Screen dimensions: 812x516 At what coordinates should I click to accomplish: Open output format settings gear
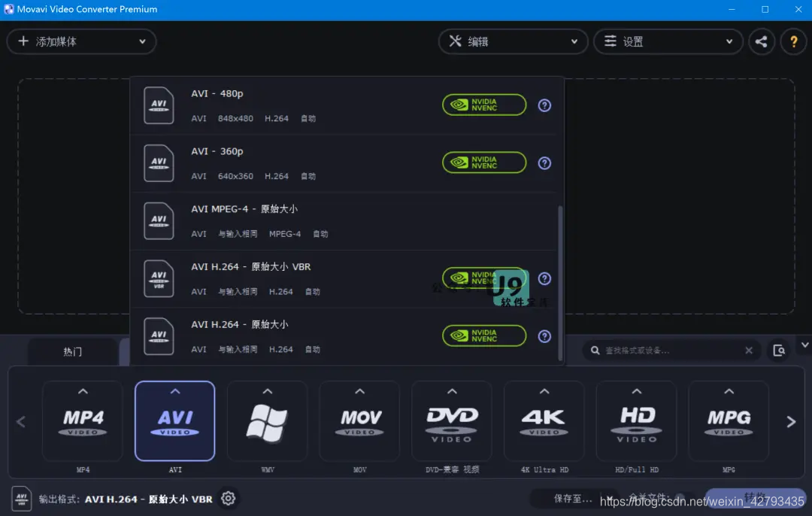pos(228,499)
